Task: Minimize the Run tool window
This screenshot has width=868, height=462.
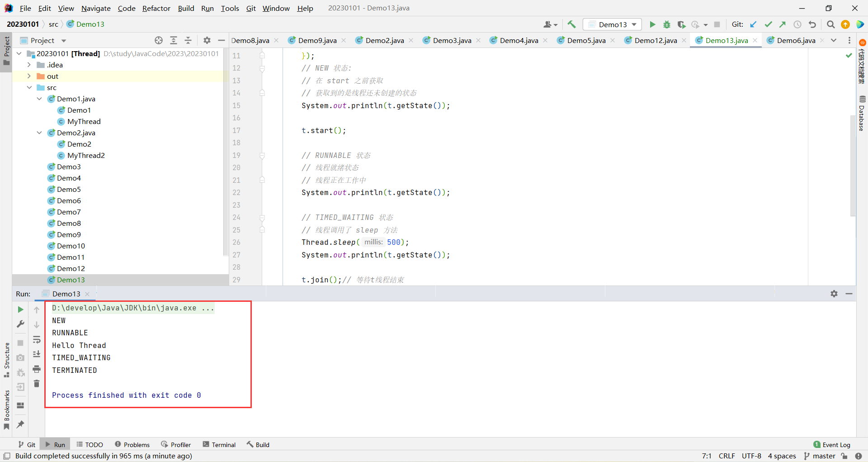Action: coord(849,294)
